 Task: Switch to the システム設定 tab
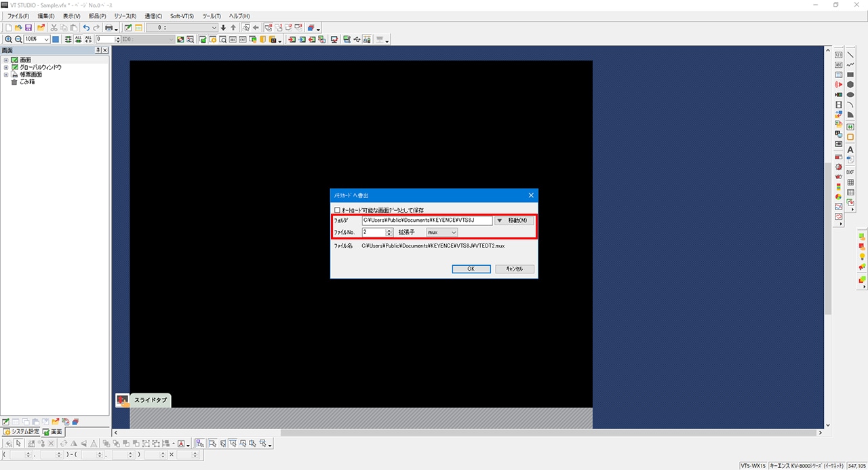pos(21,431)
